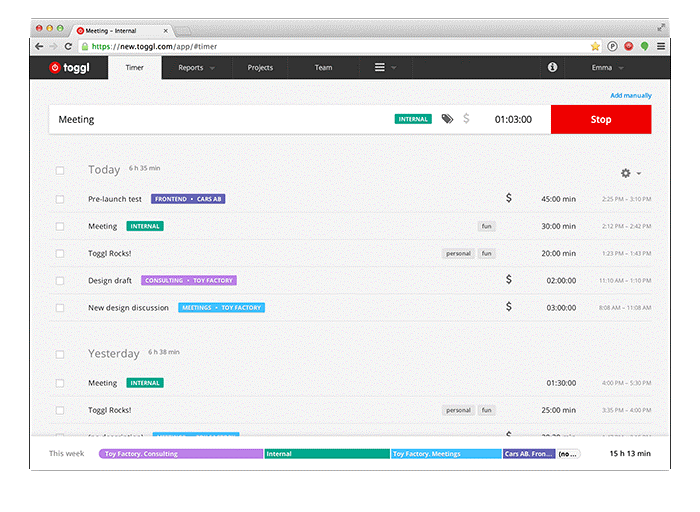Toggle billable dollar icon in timer bar

tap(466, 119)
